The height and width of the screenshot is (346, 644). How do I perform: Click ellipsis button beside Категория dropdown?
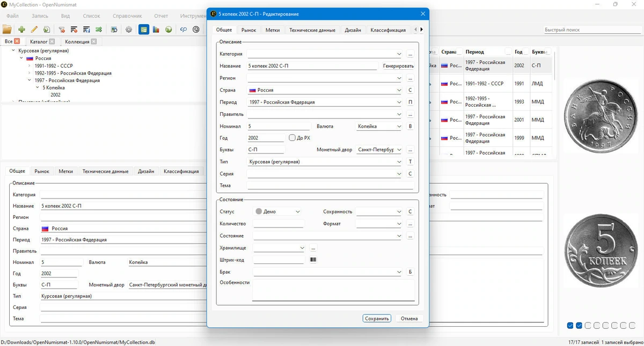click(x=410, y=54)
